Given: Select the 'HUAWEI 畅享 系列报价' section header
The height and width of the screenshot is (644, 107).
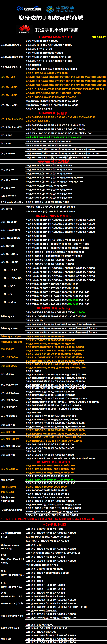Looking at the screenshot, I should [x=53, y=161].
